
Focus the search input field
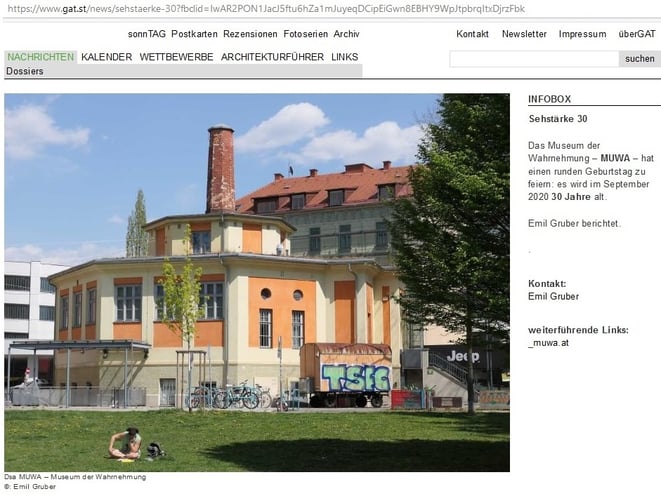534,59
